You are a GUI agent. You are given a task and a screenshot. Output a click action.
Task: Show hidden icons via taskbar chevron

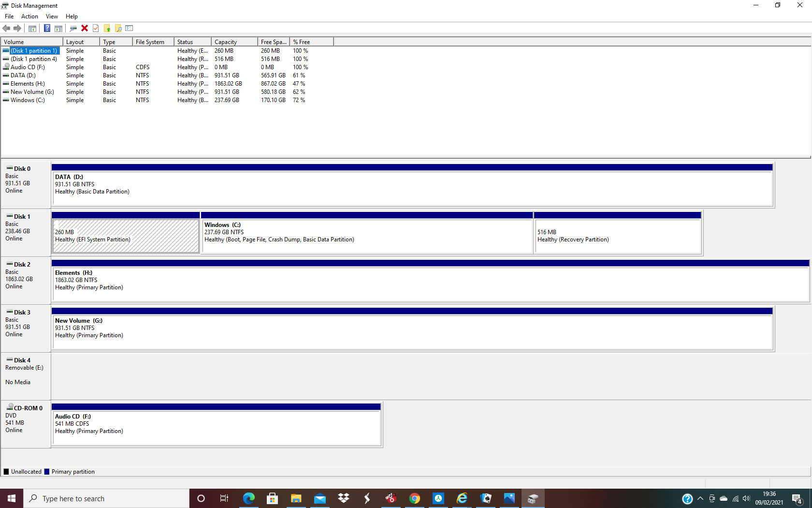click(x=700, y=498)
